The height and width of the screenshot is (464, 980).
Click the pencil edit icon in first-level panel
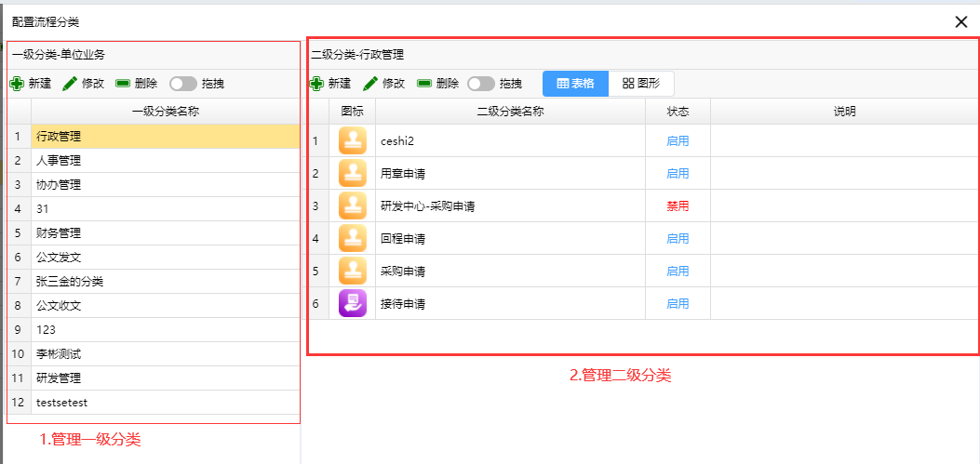click(70, 84)
